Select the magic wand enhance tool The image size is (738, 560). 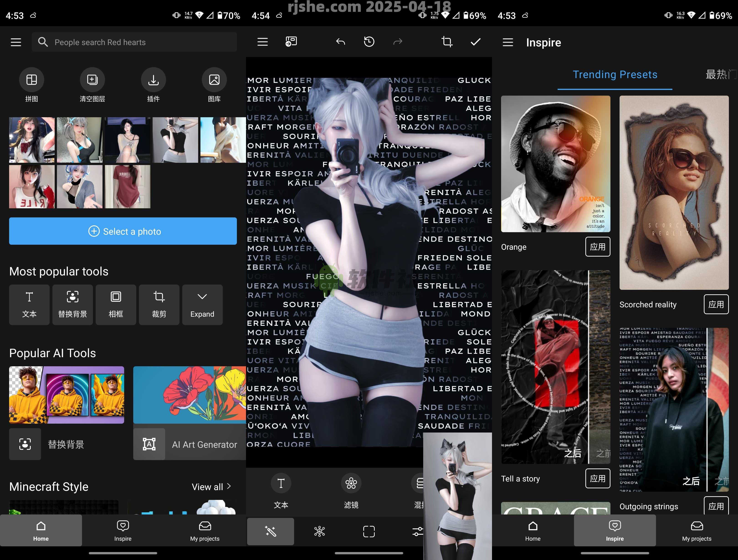click(270, 531)
